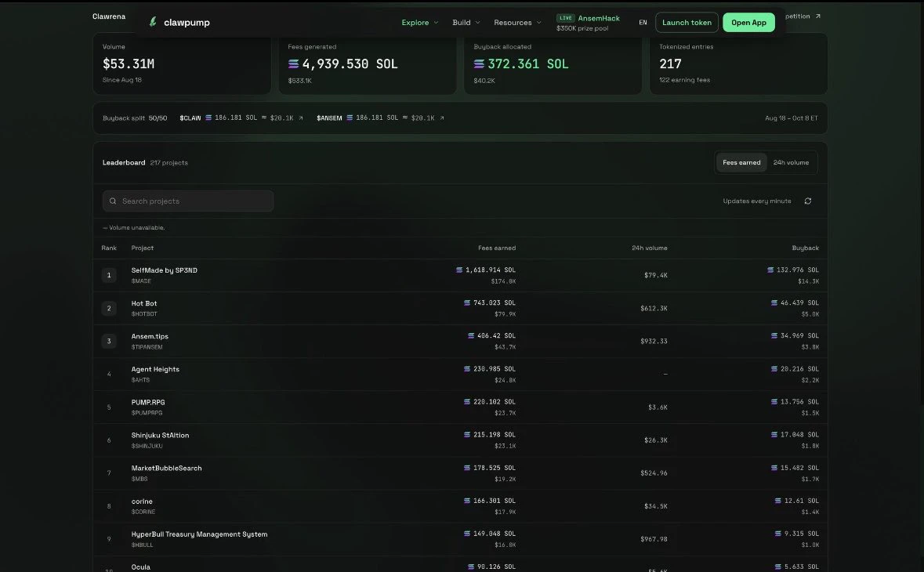Click the Buyback column header
Image resolution: width=924 pixels, height=572 pixels.
(x=805, y=248)
